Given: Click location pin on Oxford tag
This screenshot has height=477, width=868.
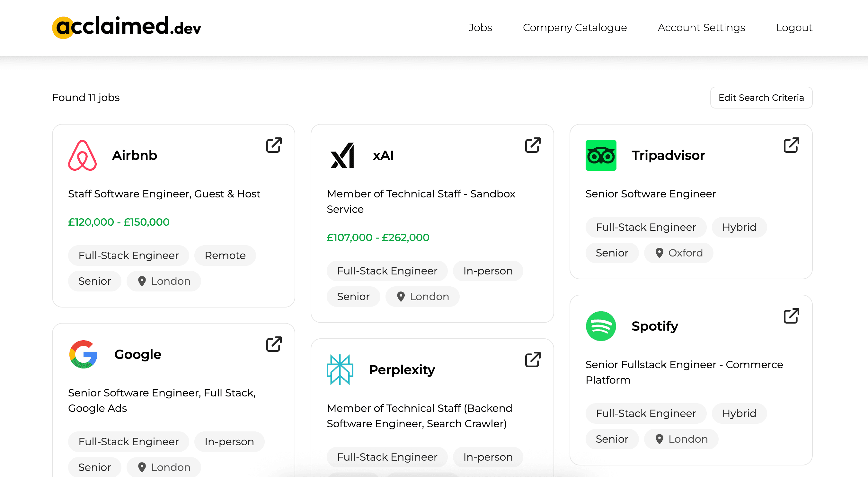Looking at the screenshot, I should (x=660, y=253).
